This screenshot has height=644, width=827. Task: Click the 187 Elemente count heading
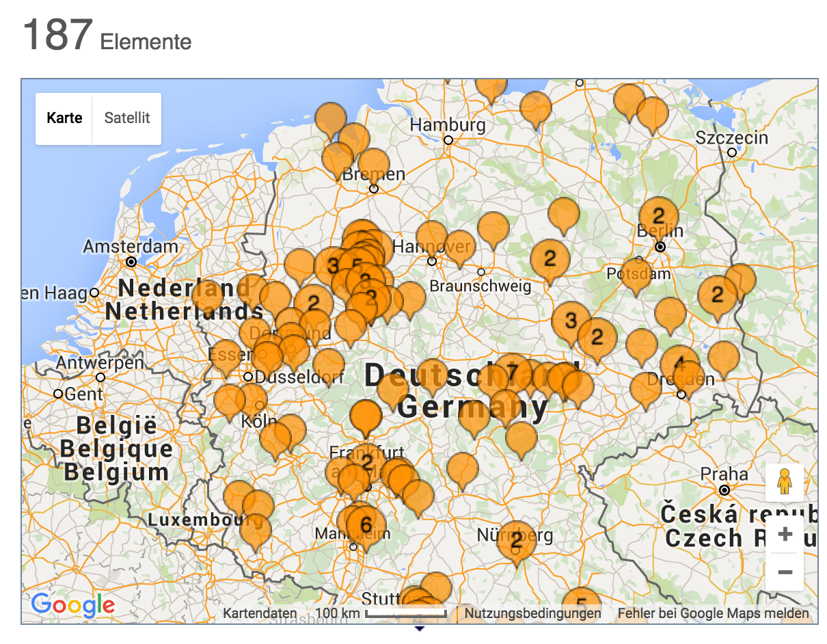(x=107, y=35)
